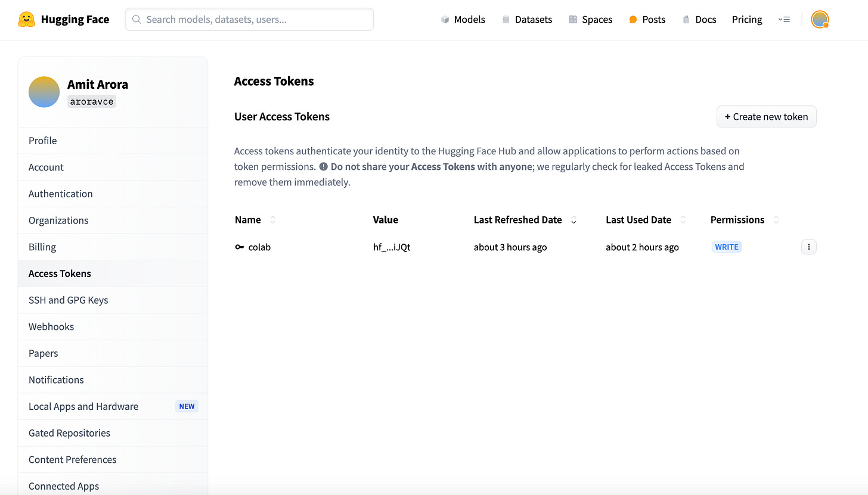Sort tokens by Name column
The width and height of the screenshot is (868, 495).
click(x=272, y=220)
